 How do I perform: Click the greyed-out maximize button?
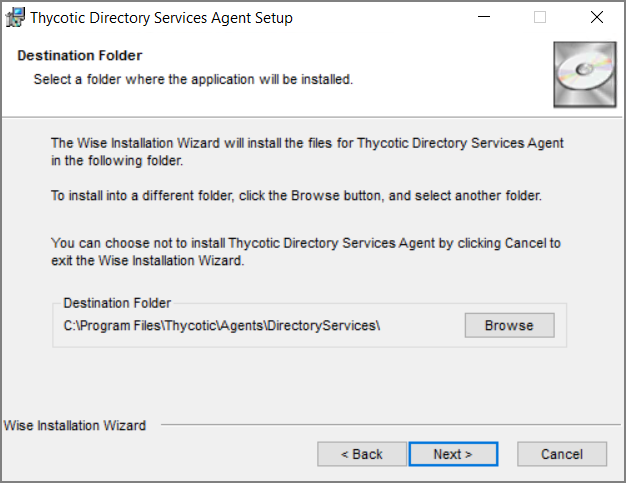pyautogui.click(x=540, y=17)
